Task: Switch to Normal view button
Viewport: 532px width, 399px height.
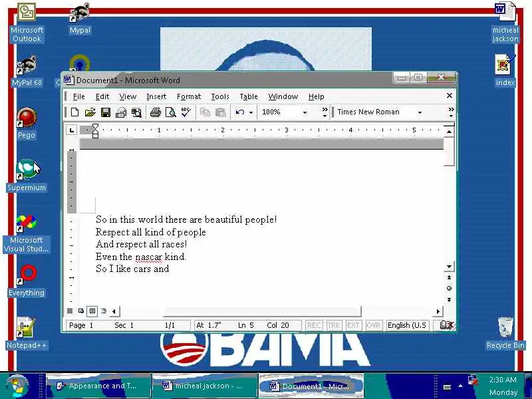Action: pos(70,311)
